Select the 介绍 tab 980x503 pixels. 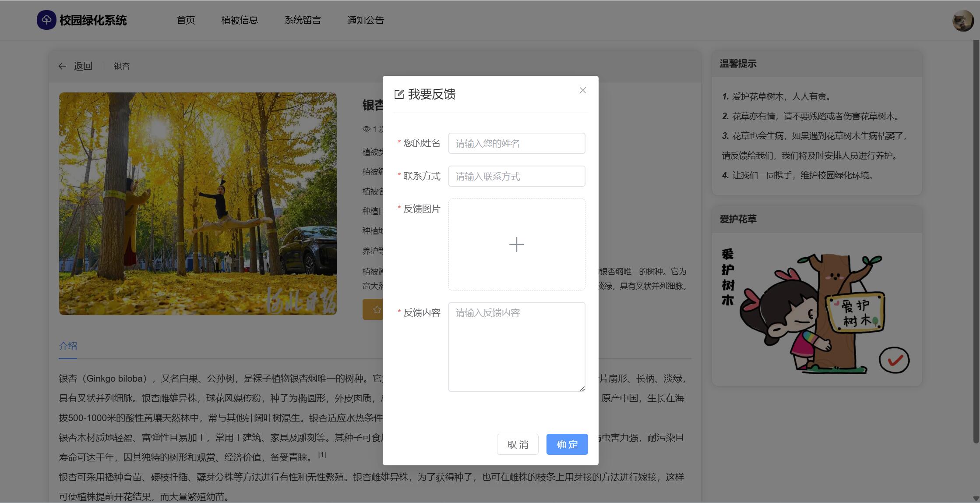(68, 346)
